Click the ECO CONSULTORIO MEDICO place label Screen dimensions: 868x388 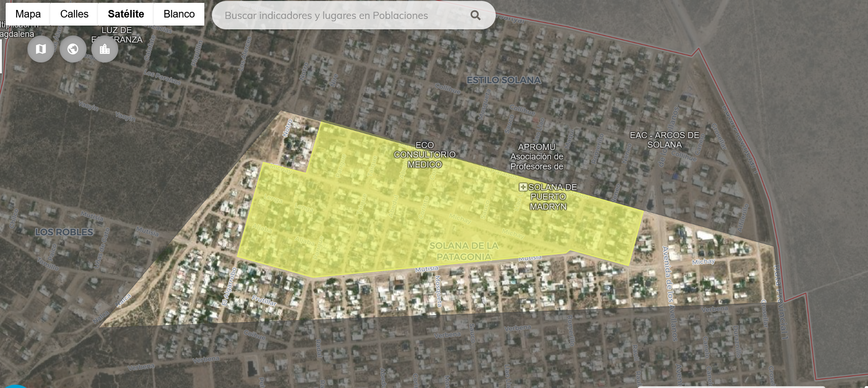pos(424,155)
